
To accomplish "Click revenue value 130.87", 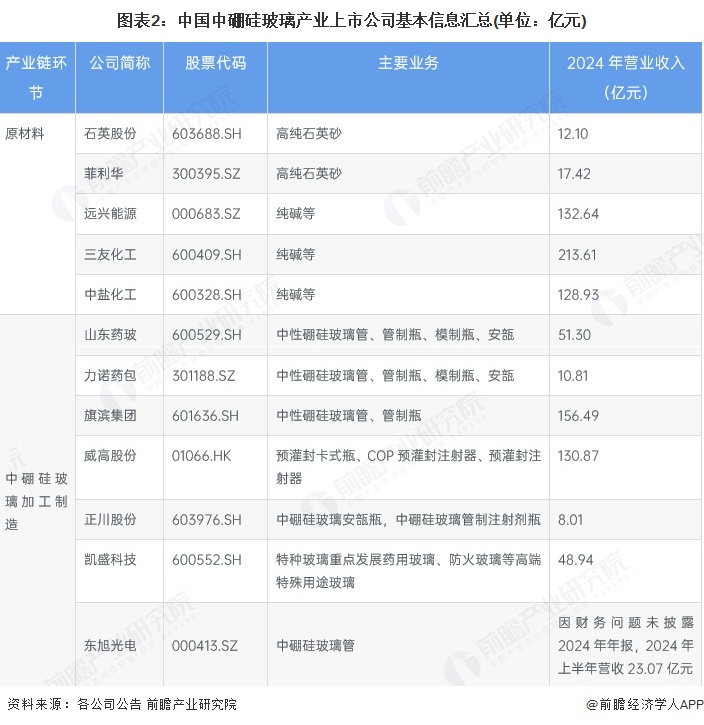I will point(578,456).
